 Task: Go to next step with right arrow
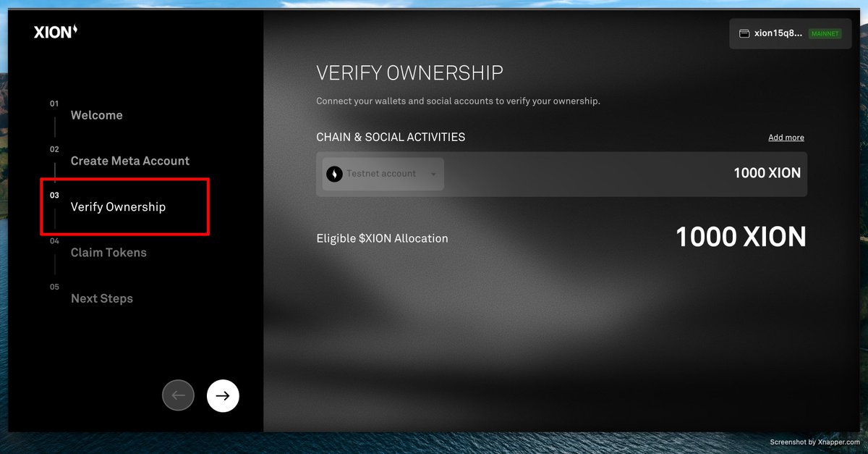click(223, 395)
